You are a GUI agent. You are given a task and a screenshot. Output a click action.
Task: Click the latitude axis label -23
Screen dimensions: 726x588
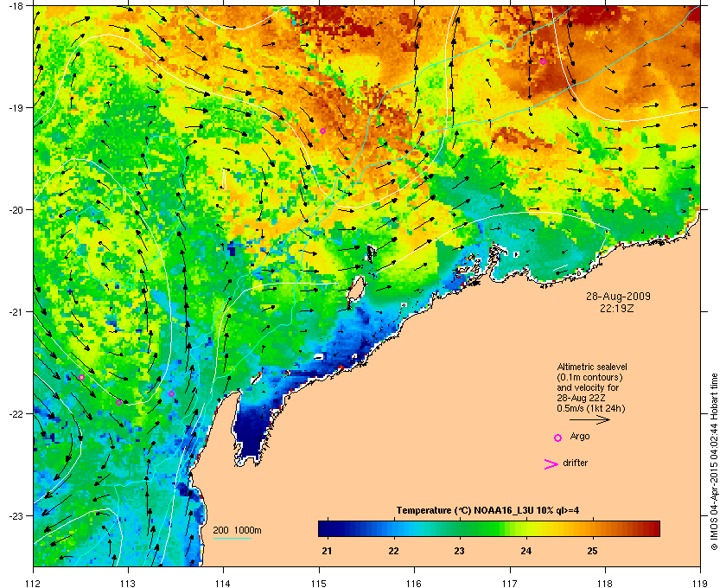[15, 515]
